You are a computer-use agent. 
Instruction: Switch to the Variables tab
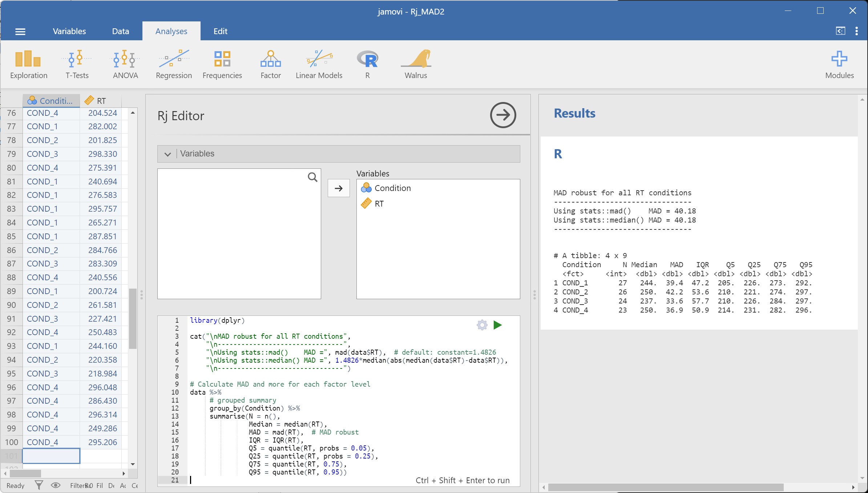tap(70, 30)
